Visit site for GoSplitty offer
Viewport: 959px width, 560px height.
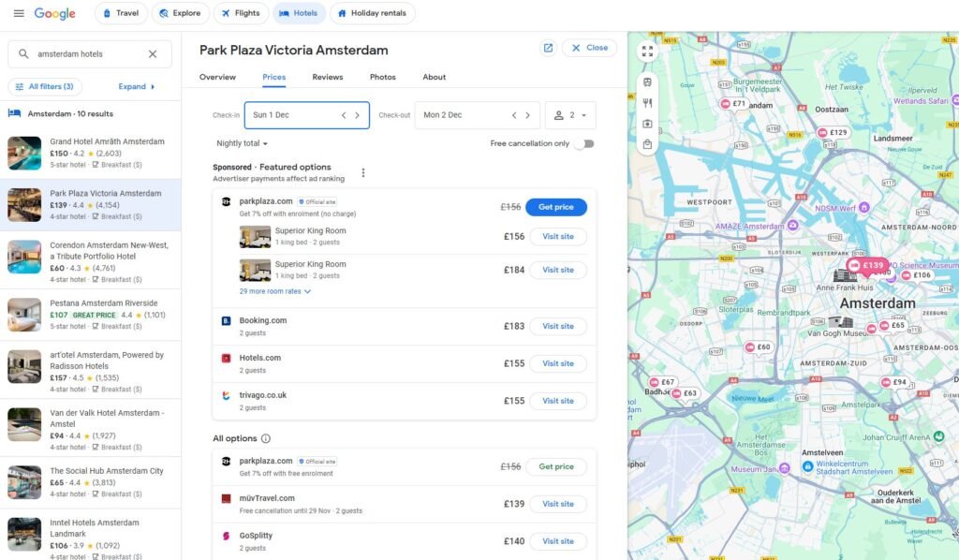pyautogui.click(x=558, y=541)
